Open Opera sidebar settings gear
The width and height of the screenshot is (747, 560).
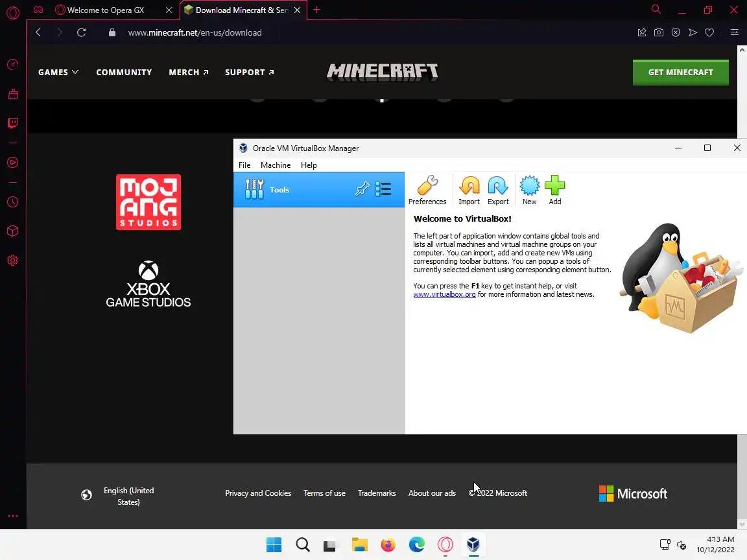pyautogui.click(x=13, y=261)
